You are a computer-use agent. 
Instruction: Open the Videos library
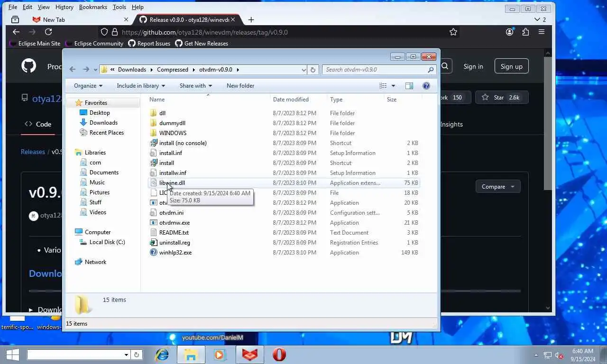pos(98,212)
